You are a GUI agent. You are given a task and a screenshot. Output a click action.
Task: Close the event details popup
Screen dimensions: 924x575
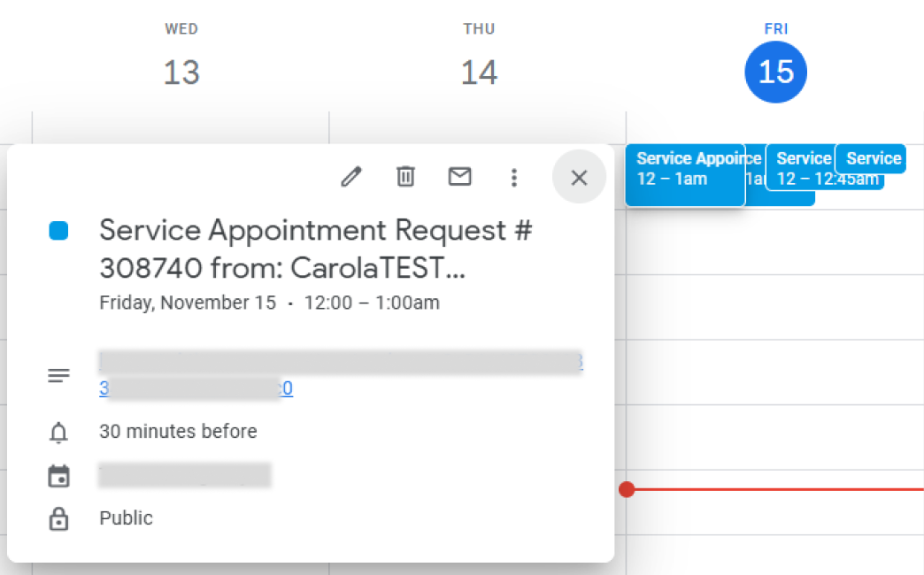579,177
